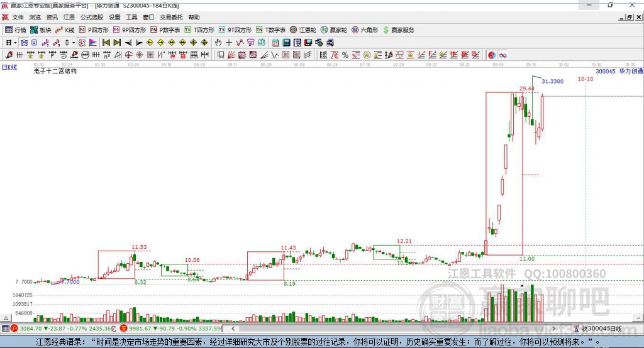Viewport: 644px width, 348px height.
Task: Click the 老子十二宫结构 chart title
Action: coord(55,71)
